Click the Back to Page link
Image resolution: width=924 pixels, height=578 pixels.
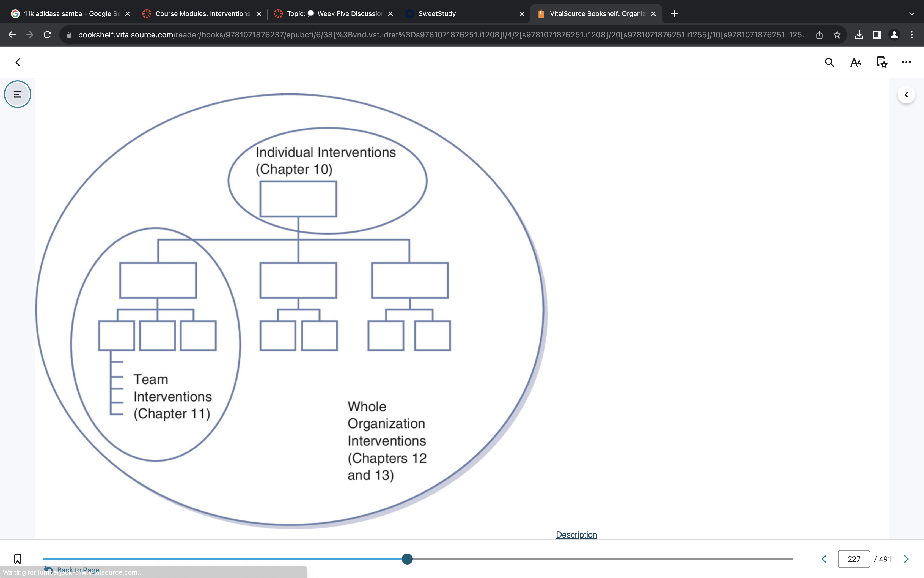78,570
